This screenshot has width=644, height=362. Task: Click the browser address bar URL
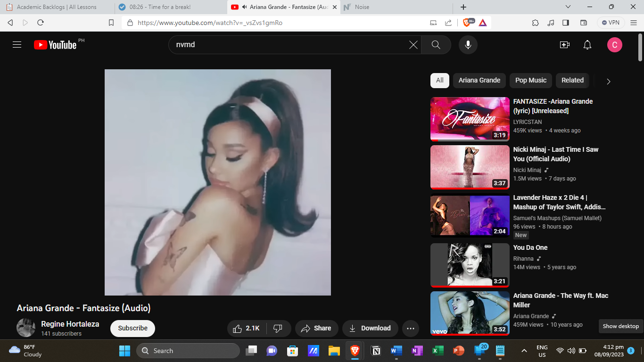coord(210,23)
